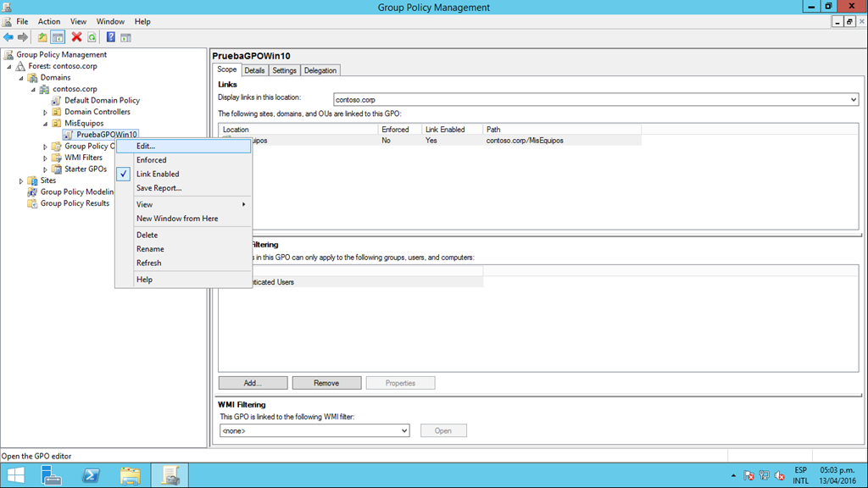Toggle the Show/Hide Console Tree toolbar icon
The image size is (868, 488).
pos(58,37)
